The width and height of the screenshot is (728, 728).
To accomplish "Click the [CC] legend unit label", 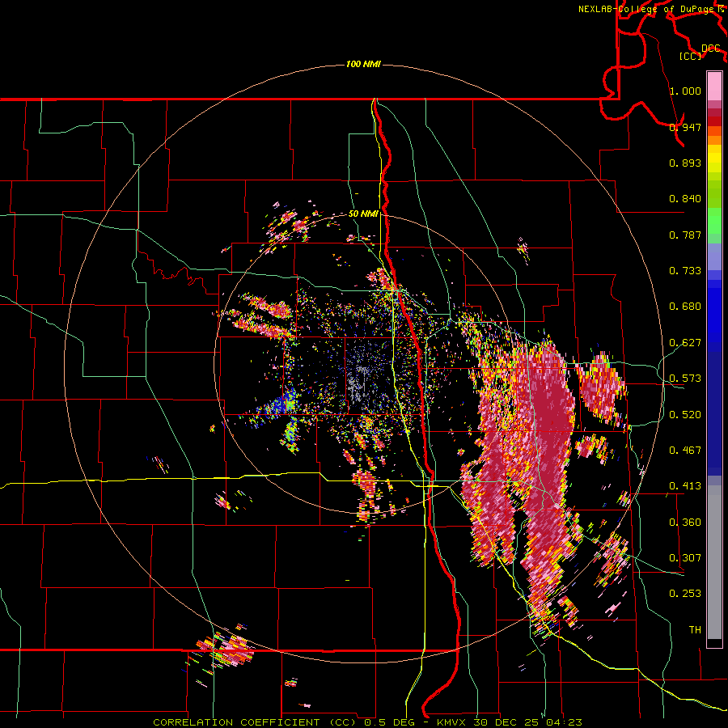I will pyautogui.click(x=691, y=56).
